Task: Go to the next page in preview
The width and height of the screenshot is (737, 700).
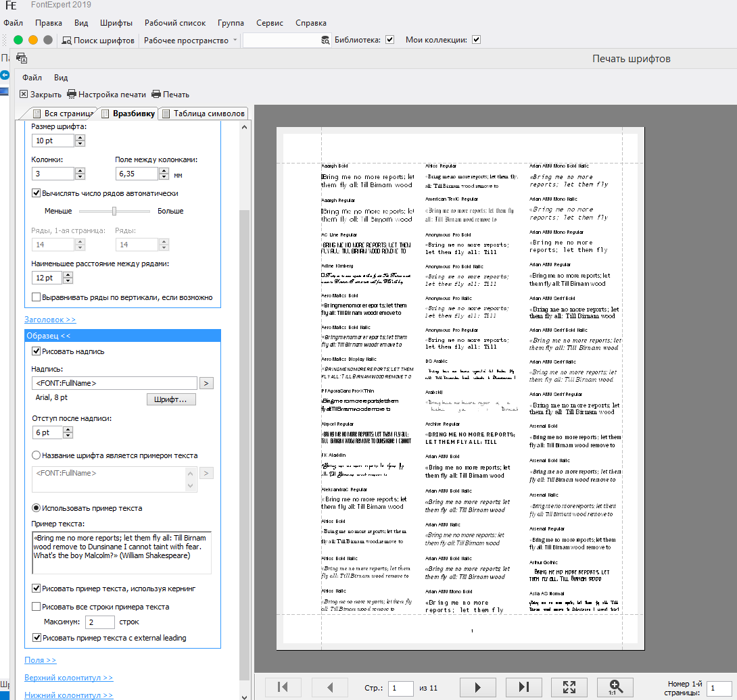Action: click(x=477, y=686)
